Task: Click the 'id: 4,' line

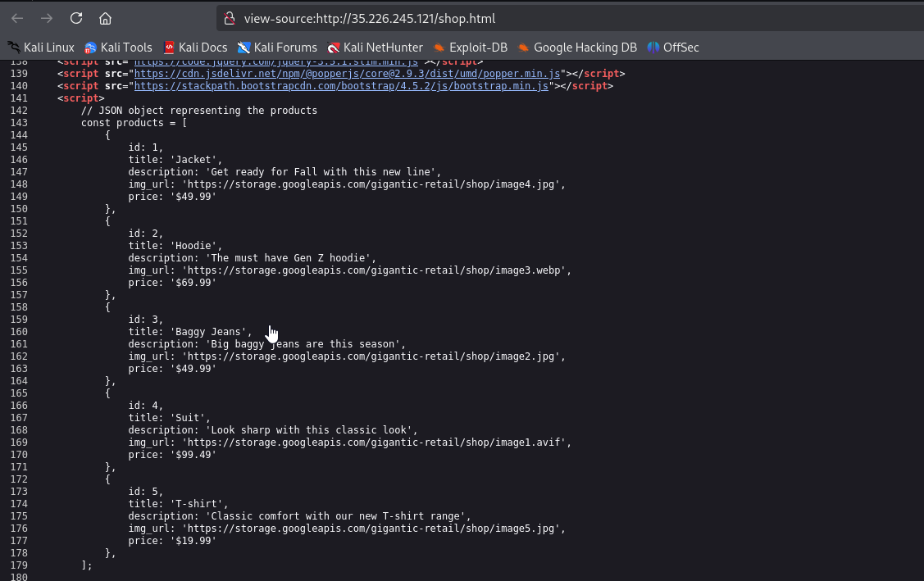Action: coord(146,406)
